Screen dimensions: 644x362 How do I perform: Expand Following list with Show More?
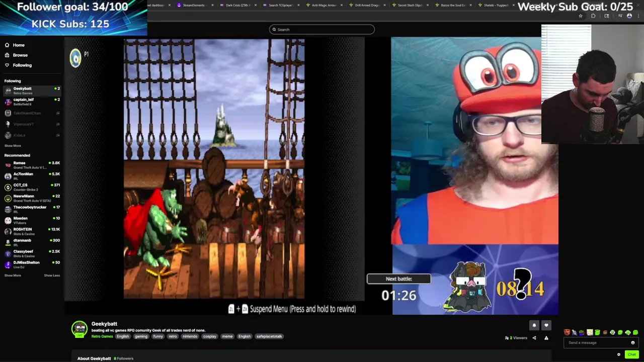pos(13,146)
